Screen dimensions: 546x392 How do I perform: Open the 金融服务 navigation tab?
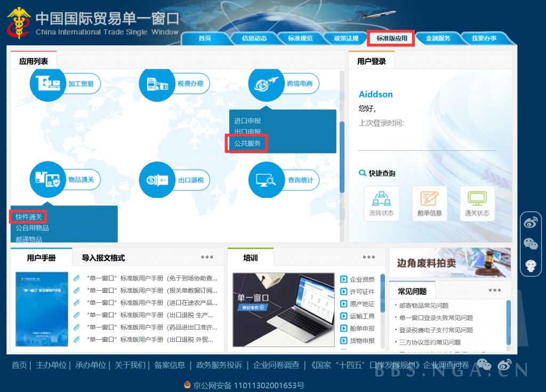click(x=438, y=38)
